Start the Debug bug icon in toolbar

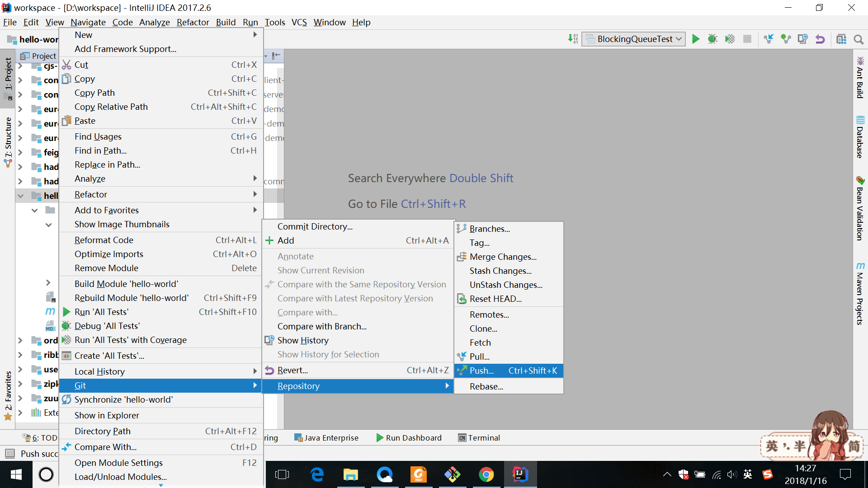[x=712, y=39]
